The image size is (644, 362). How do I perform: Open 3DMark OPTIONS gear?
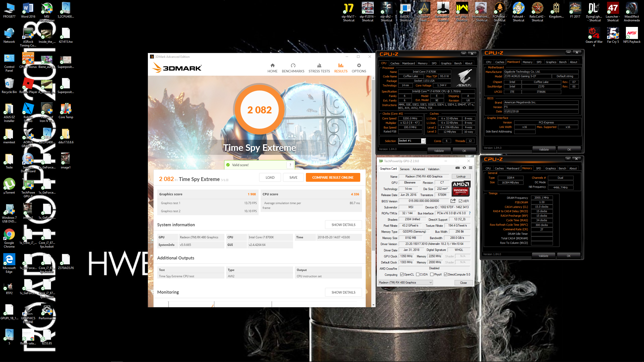[359, 68]
